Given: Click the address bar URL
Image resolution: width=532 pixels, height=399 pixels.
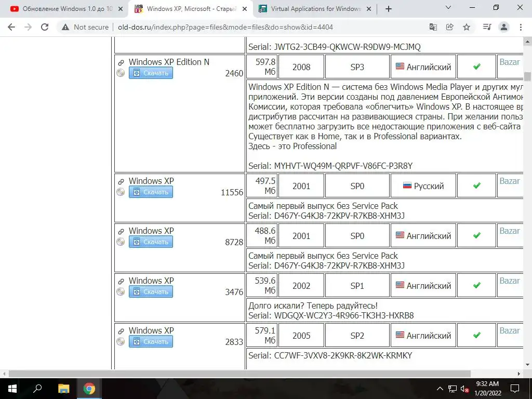Looking at the screenshot, I should (x=225, y=27).
